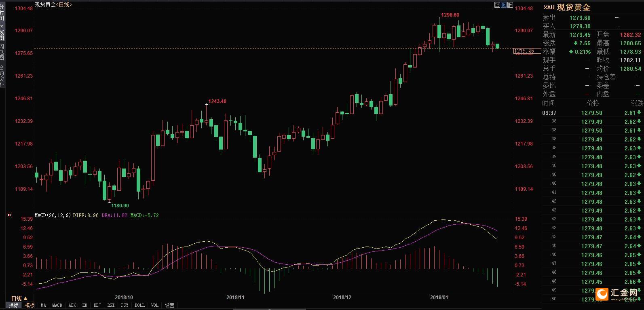Click the XAU 现货黄金 header

pyautogui.click(x=567, y=7)
